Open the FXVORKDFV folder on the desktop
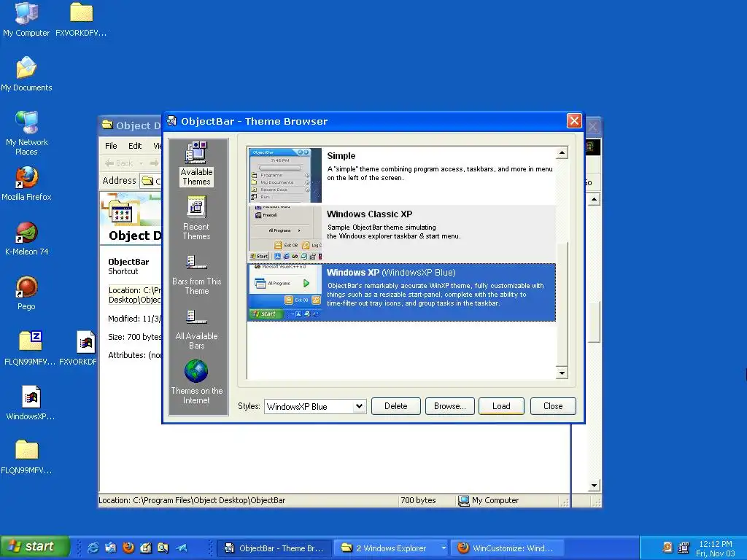This screenshot has height=560, width=747. [81, 20]
